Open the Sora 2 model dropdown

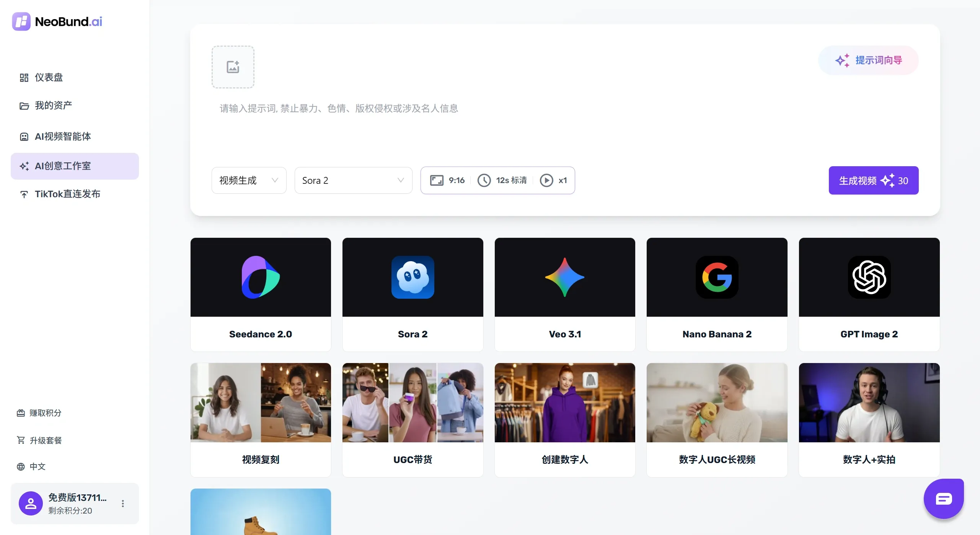(353, 180)
